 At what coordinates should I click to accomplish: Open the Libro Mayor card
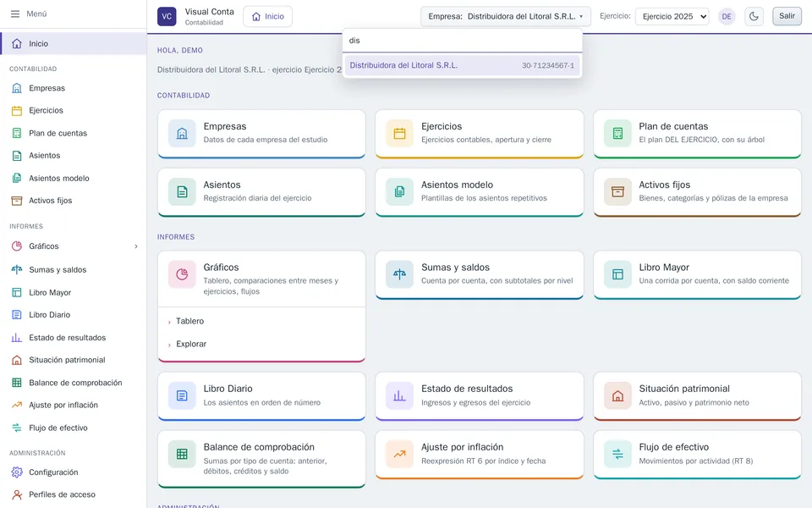pyautogui.click(x=697, y=274)
